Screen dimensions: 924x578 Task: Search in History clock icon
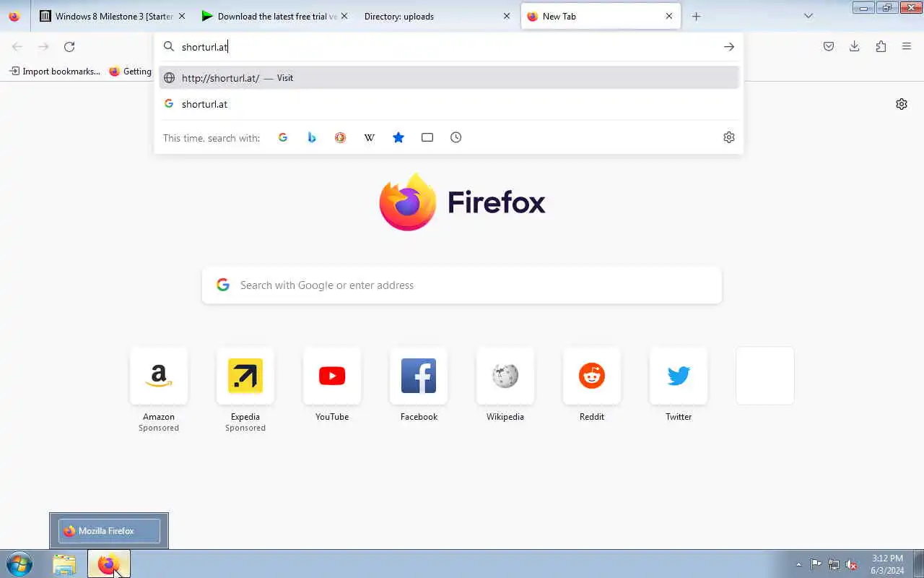[456, 137]
